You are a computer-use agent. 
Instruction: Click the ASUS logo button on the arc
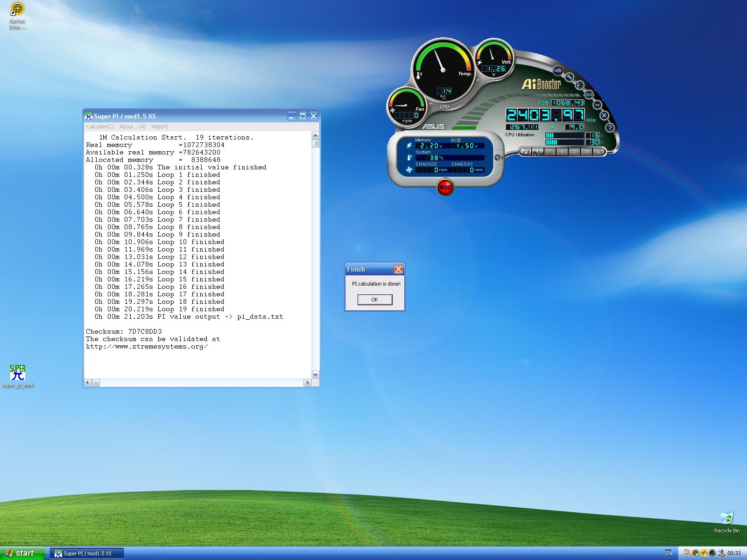pos(589,94)
